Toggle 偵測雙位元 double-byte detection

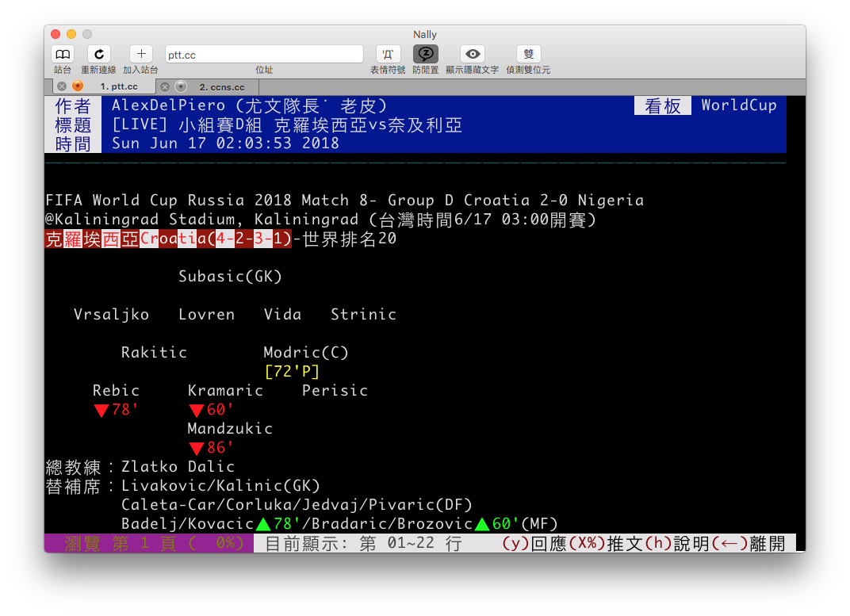click(x=528, y=54)
